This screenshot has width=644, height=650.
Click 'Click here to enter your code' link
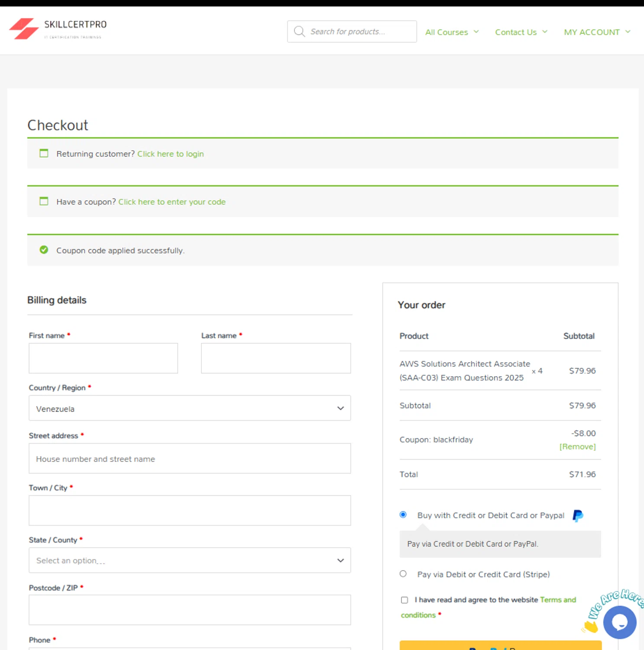click(x=172, y=202)
